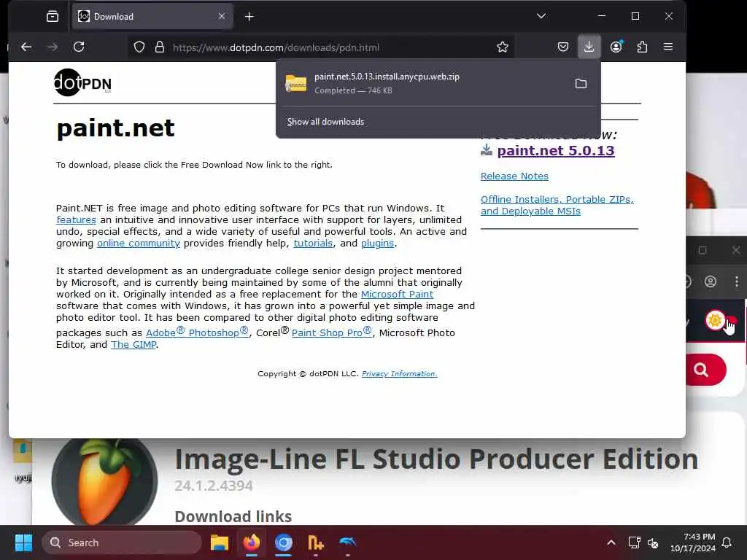
Task: Open the Firefox extensions puzzle icon
Action: [x=642, y=47]
